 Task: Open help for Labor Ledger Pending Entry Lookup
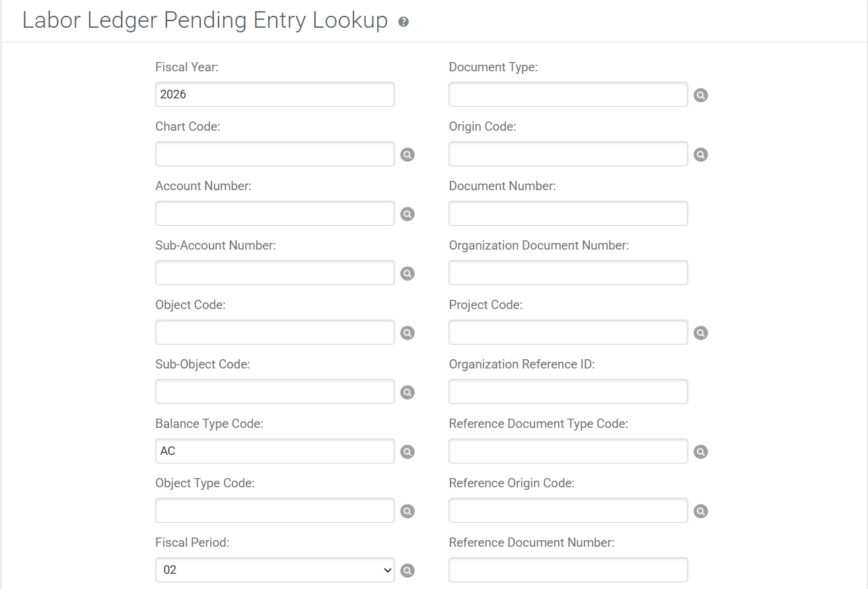tap(404, 22)
